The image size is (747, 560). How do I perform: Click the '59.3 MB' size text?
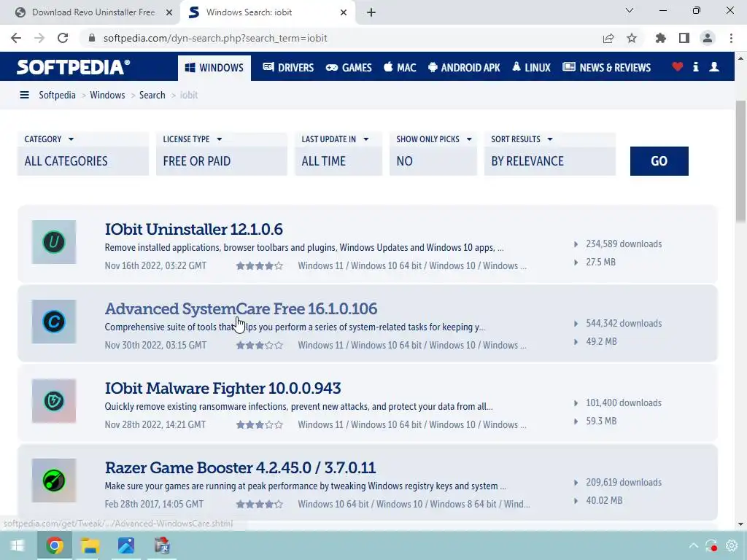coord(601,421)
